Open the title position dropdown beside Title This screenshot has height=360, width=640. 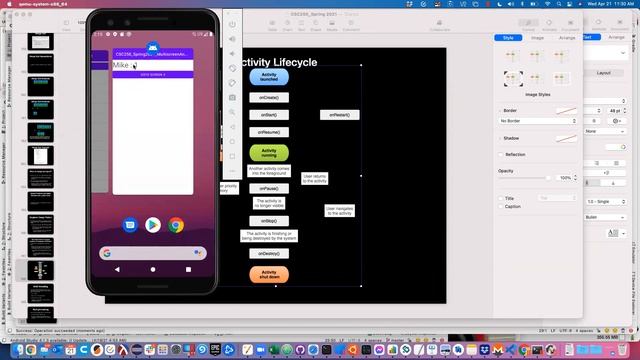pos(558,198)
